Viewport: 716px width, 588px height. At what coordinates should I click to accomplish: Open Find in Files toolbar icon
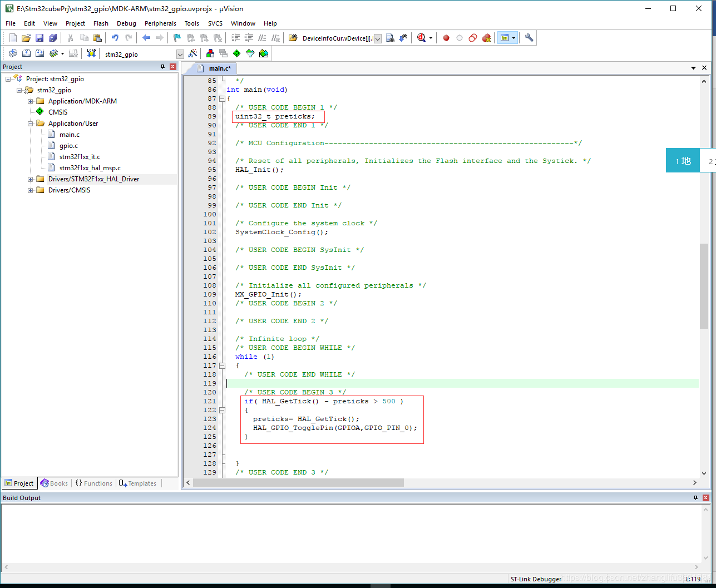tap(293, 38)
